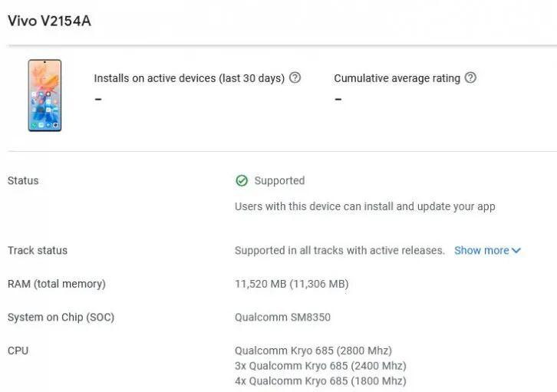Expand the Show more chevron arrow
The height and width of the screenshot is (392, 557).
[x=516, y=251]
